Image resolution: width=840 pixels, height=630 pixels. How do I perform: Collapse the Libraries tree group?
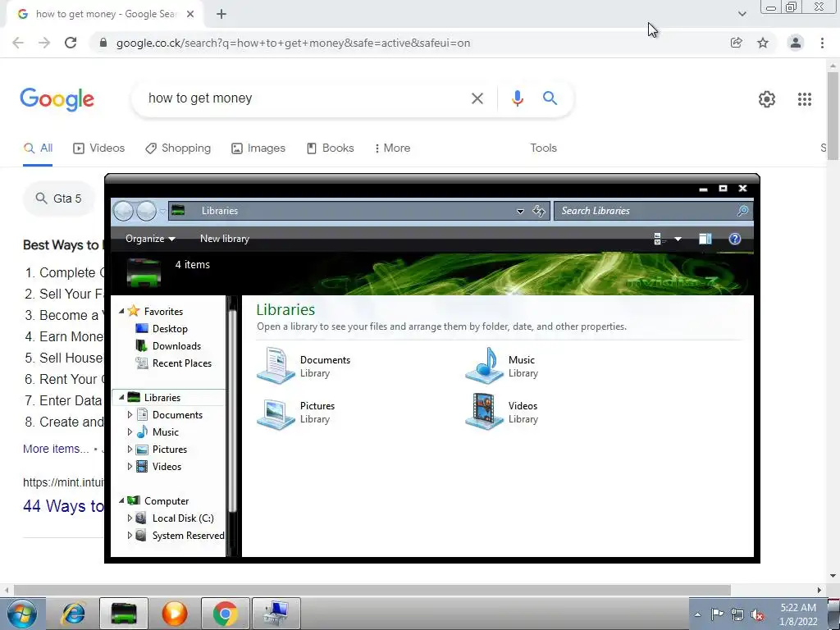coord(121,398)
